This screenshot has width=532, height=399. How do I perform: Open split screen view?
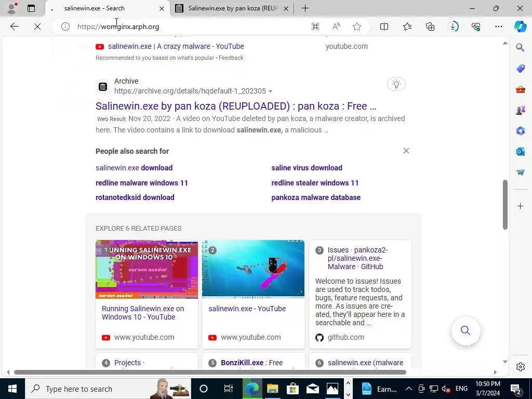click(x=384, y=26)
